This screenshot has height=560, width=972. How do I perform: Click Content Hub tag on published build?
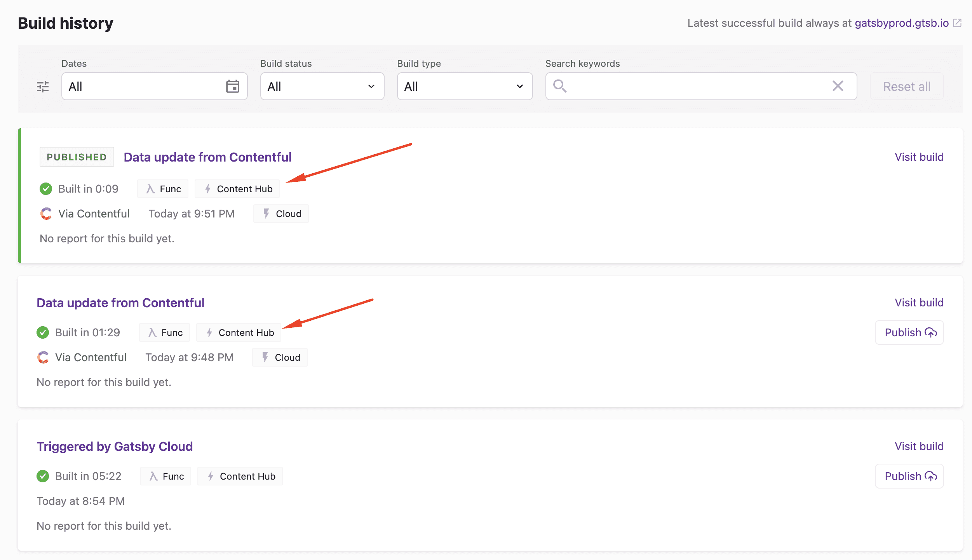click(x=237, y=189)
